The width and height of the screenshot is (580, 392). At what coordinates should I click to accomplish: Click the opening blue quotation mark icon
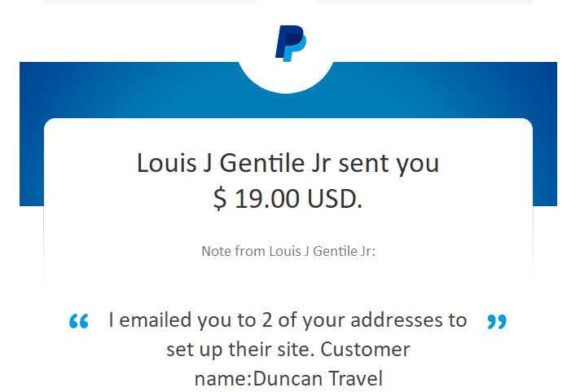coord(79,321)
